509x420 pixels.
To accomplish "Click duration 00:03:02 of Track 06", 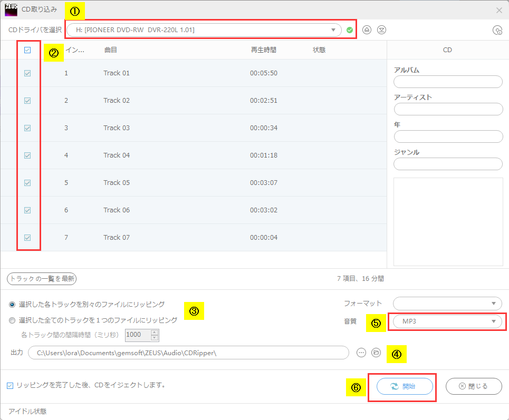I will [x=264, y=210].
